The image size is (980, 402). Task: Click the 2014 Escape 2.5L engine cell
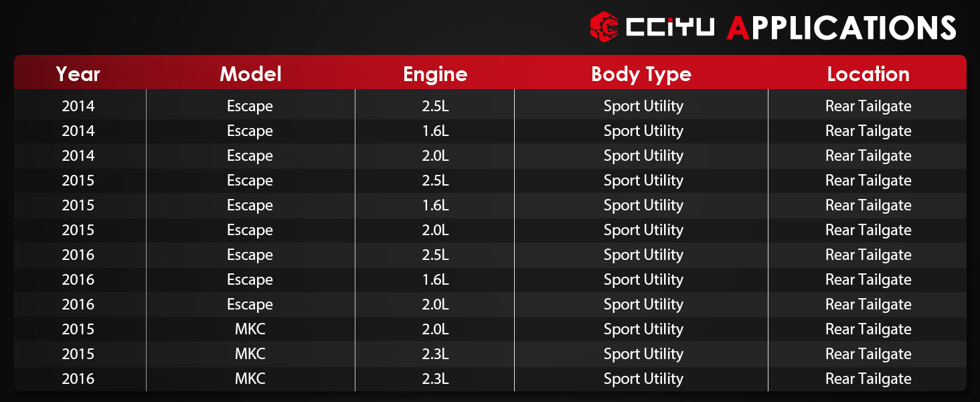coord(435,106)
